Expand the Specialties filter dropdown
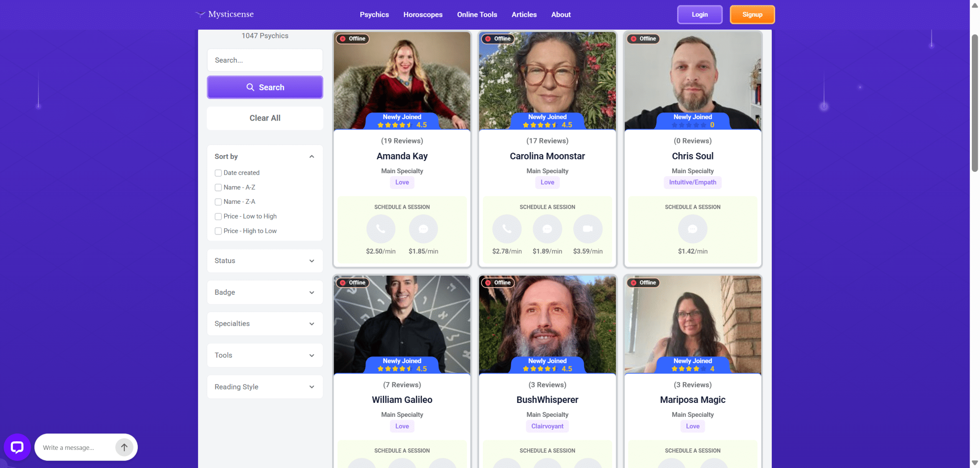The height and width of the screenshot is (468, 980). pyautogui.click(x=265, y=323)
